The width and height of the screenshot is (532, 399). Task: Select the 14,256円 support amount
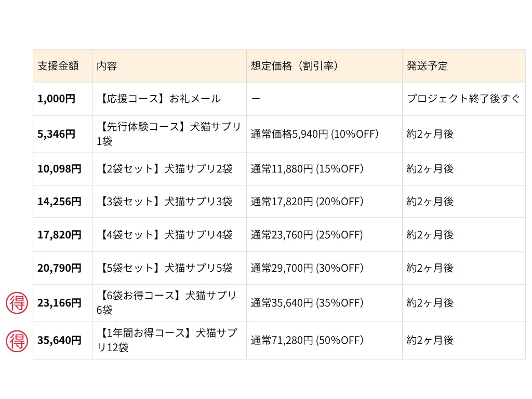[x=59, y=202]
